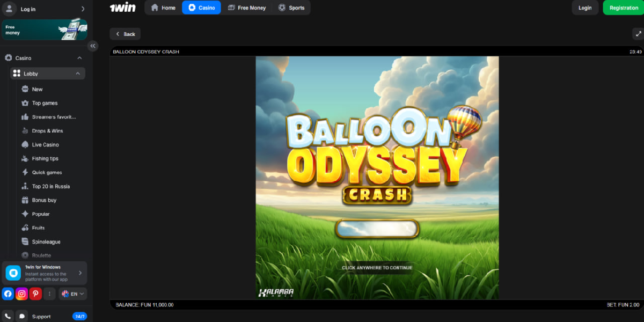Open the Free money banner
Image resolution: width=644 pixels, height=322 pixels.
click(x=45, y=30)
